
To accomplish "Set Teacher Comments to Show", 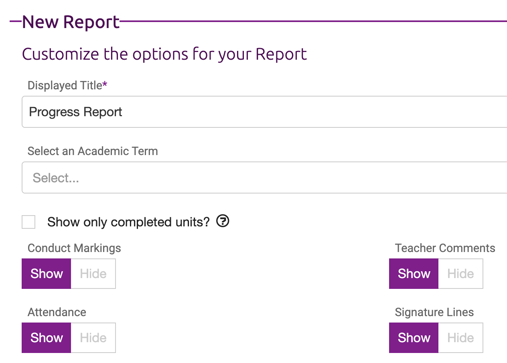I will click(414, 274).
